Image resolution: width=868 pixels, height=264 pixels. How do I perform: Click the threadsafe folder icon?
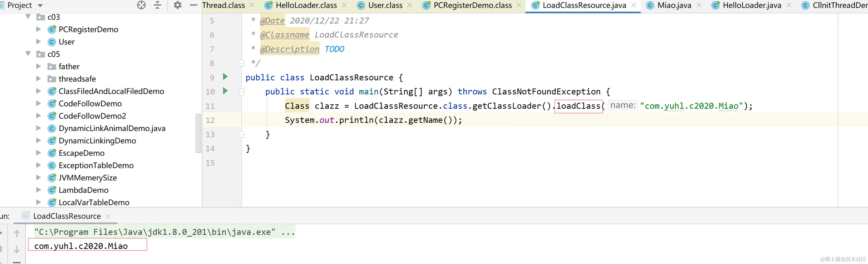[52, 79]
